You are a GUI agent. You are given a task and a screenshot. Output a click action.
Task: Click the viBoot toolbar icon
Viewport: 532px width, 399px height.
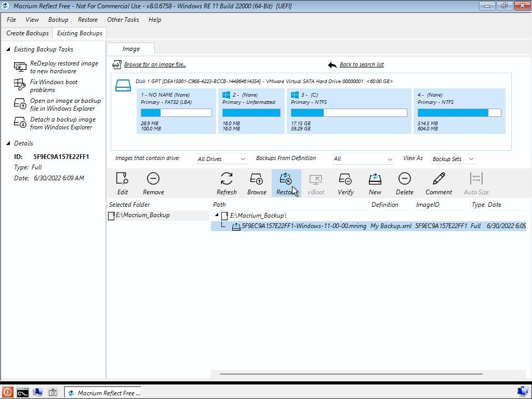[315, 179]
